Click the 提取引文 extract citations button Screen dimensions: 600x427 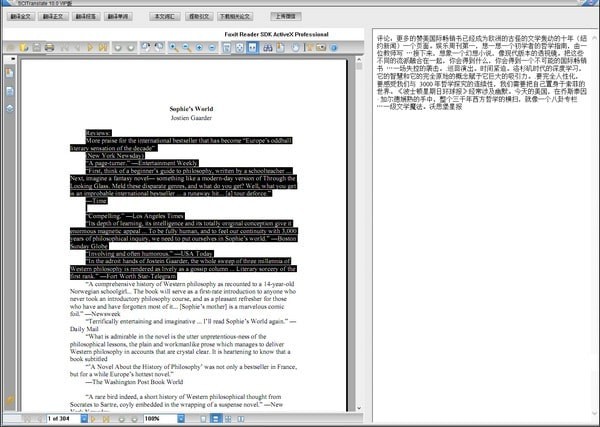199,16
